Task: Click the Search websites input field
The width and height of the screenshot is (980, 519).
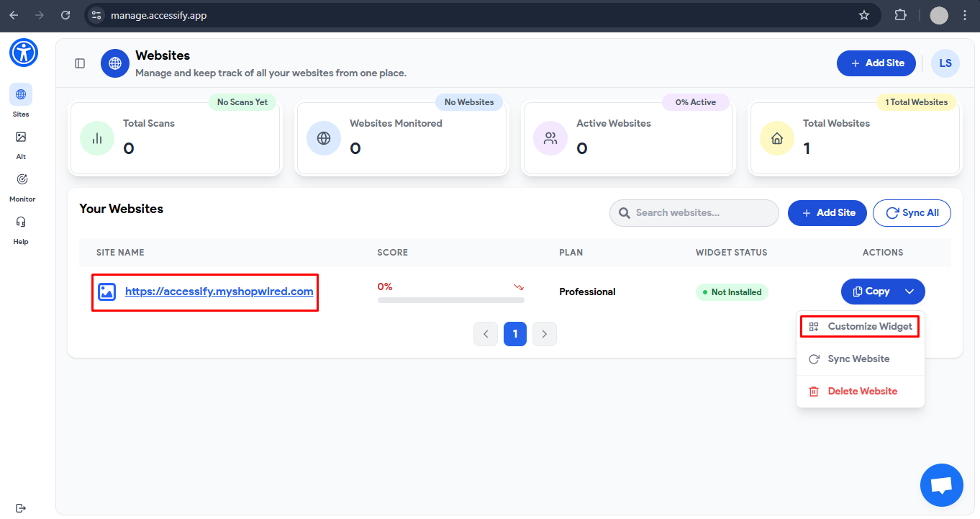Action: (x=693, y=212)
